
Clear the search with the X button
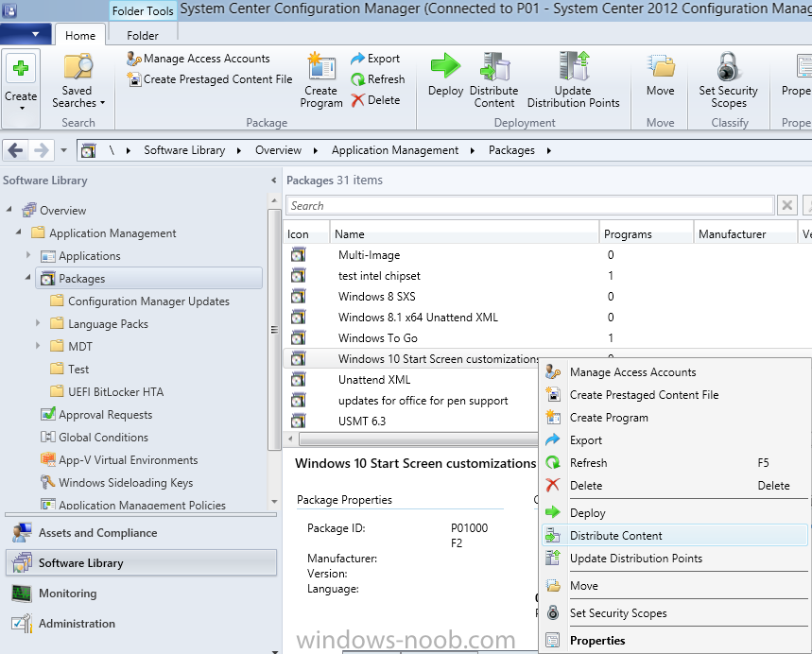pos(787,206)
